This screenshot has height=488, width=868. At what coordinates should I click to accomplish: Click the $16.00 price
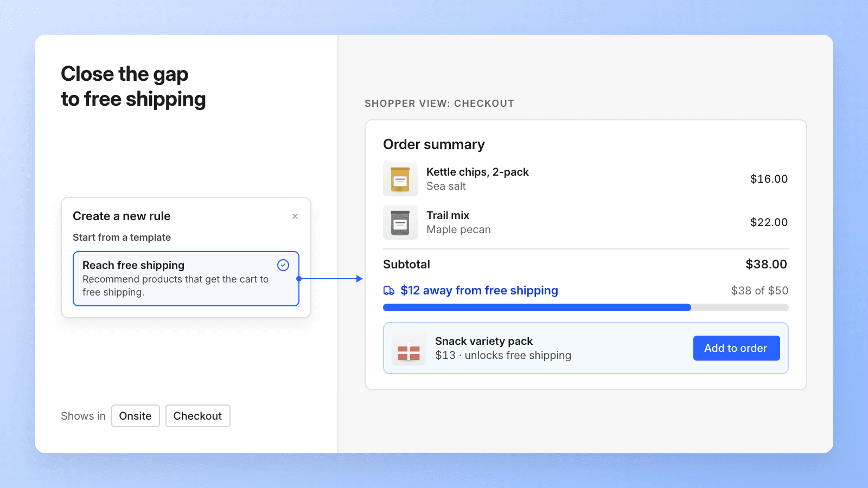769,179
